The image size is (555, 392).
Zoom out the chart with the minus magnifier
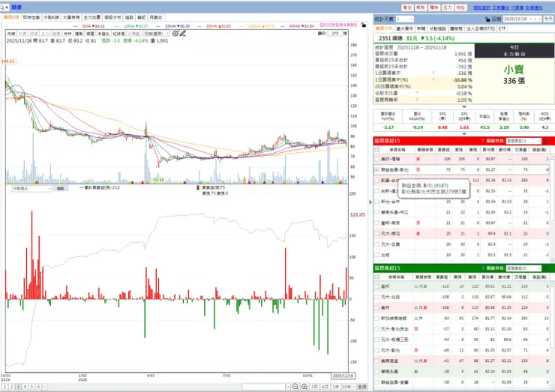295,387
